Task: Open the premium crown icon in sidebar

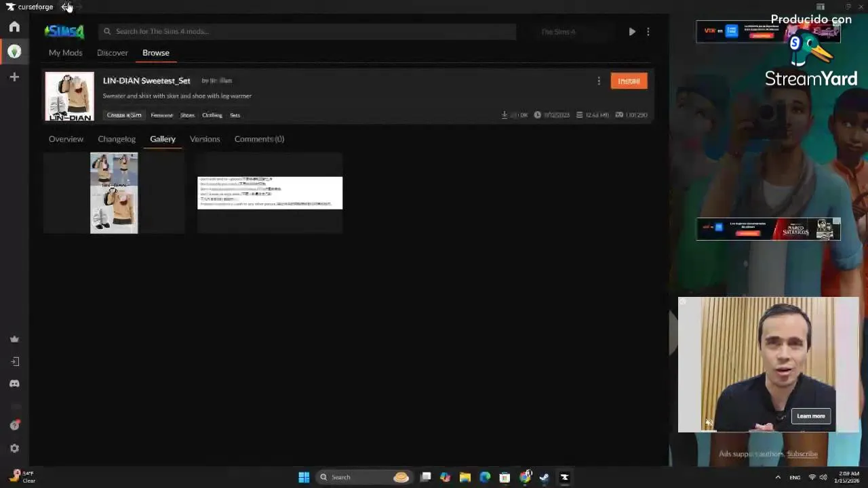Action: pyautogui.click(x=14, y=339)
